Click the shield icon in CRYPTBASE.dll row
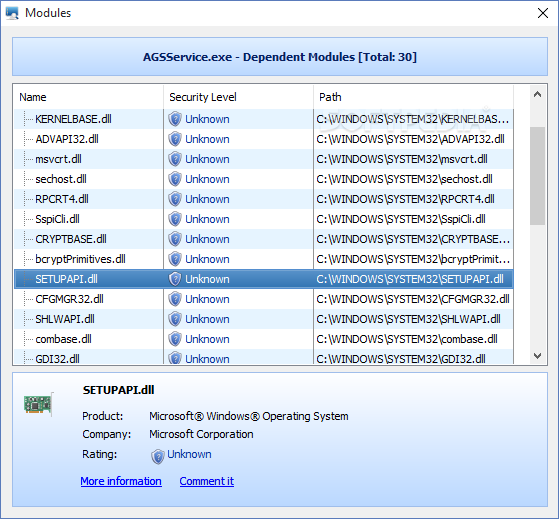This screenshot has height=519, width=559. click(175, 239)
